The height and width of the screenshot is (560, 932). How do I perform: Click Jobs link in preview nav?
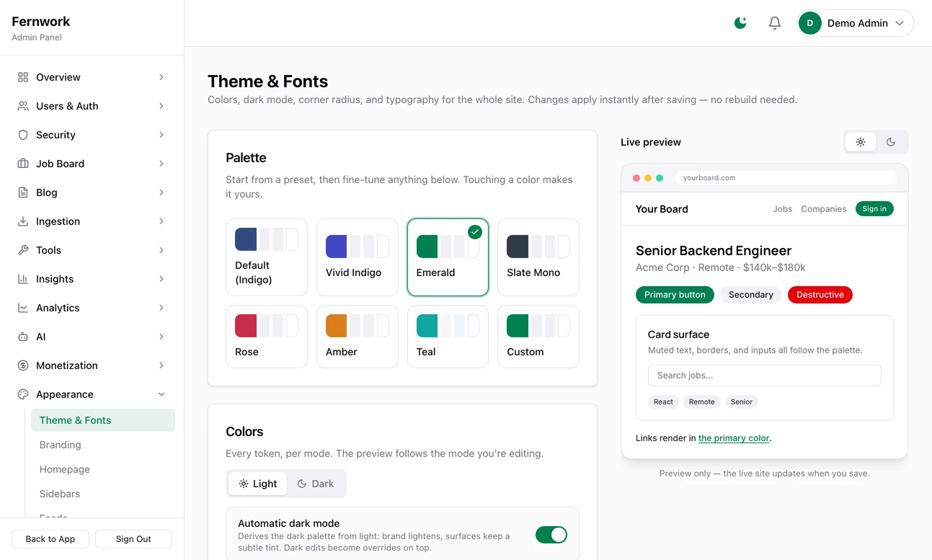[782, 209]
